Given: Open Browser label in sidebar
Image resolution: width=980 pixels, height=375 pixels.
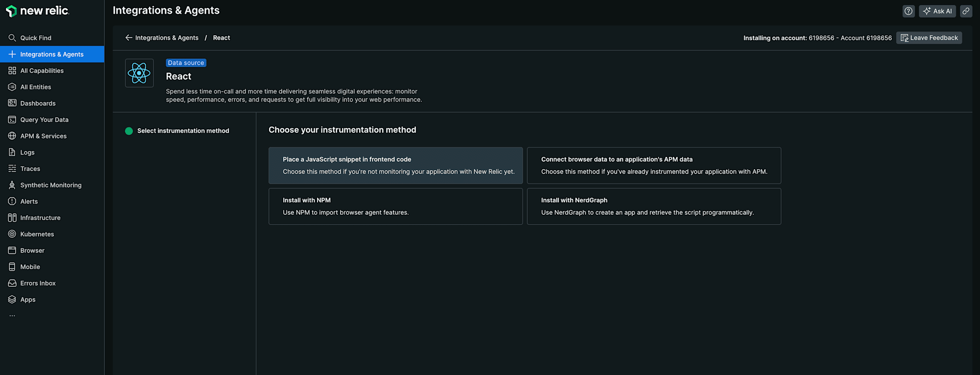Looking at the screenshot, I should (32, 250).
